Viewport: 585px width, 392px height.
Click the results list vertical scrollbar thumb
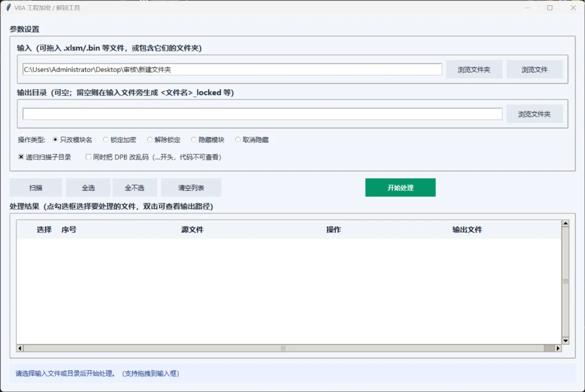click(565, 282)
